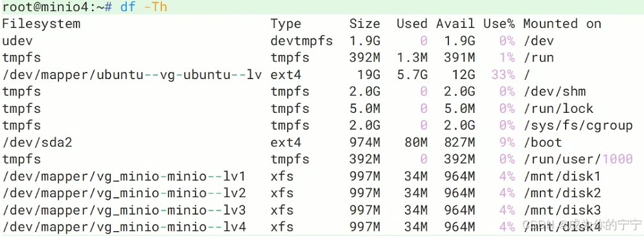Click the '80M' used value

[x=416, y=143]
